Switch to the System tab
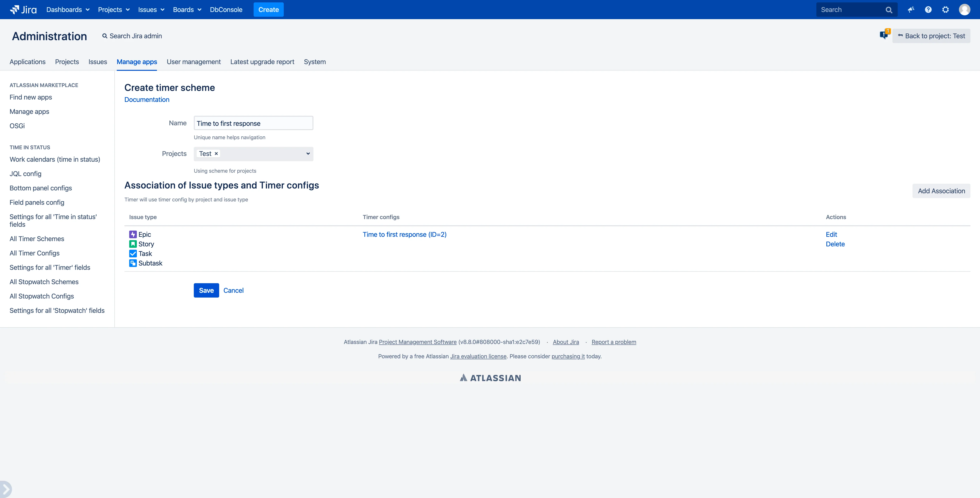 [315, 62]
